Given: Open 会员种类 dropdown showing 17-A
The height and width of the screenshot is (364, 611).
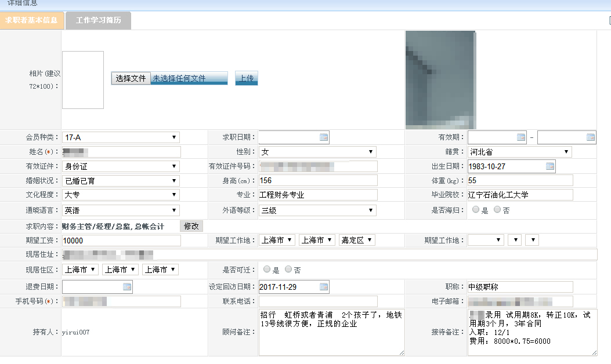Looking at the screenshot, I should pos(121,137).
